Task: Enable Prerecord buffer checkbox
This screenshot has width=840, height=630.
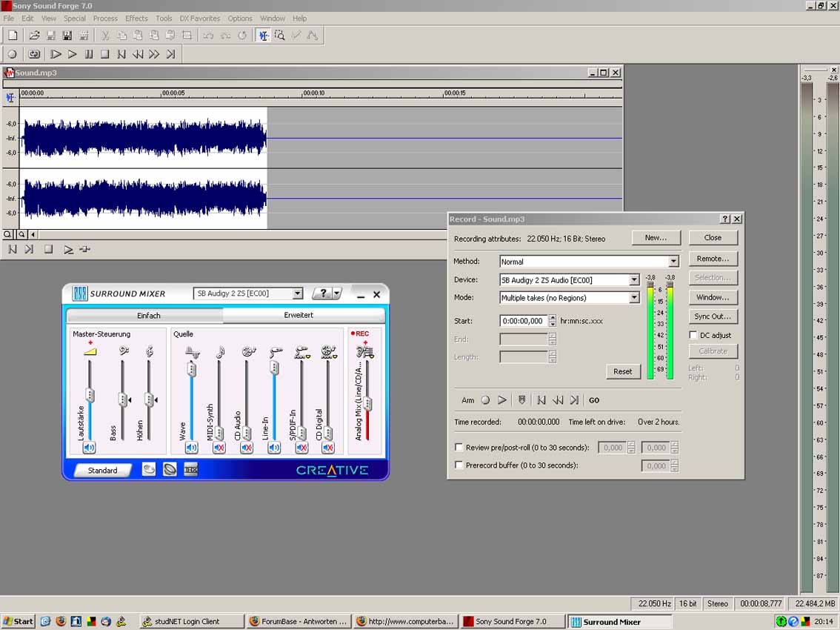Action: point(459,465)
